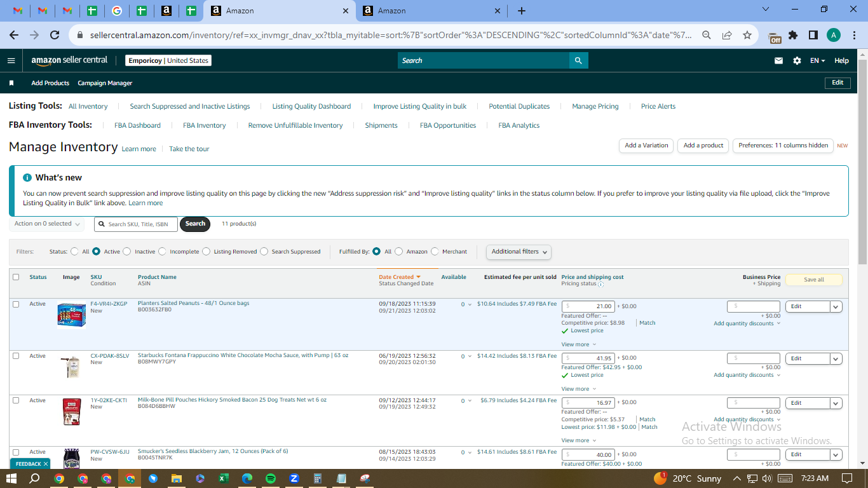Click the Search SKU, Title, ISBN field
This screenshot has width=868, height=488.
[136, 224]
